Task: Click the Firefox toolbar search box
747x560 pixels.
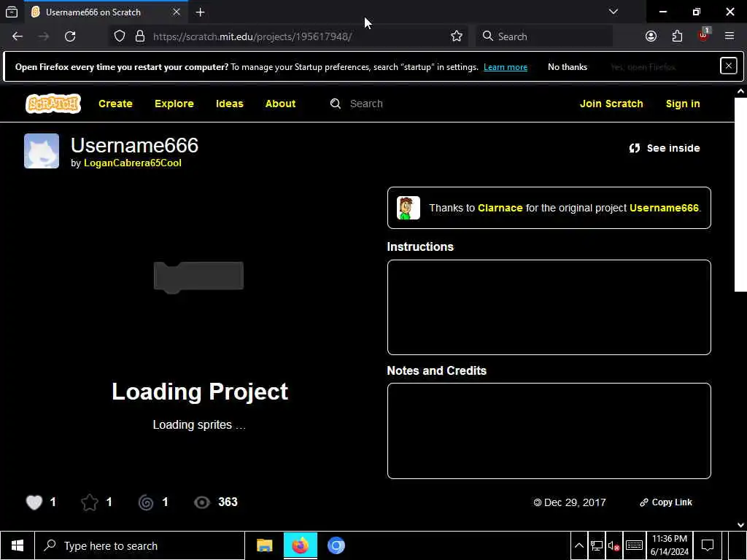Action: 544,36
